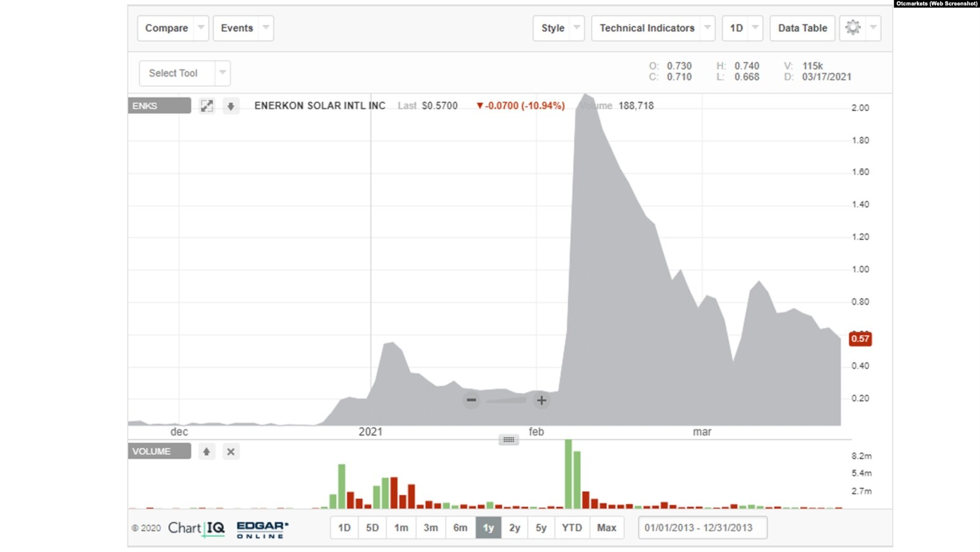Change the 1D interval dropdown
Viewport: 980px width, 552px height.
point(743,28)
